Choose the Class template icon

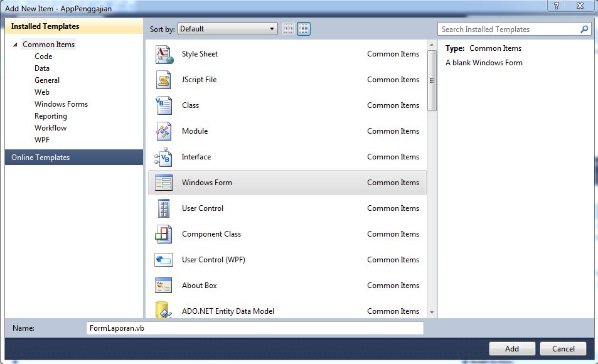[164, 105]
